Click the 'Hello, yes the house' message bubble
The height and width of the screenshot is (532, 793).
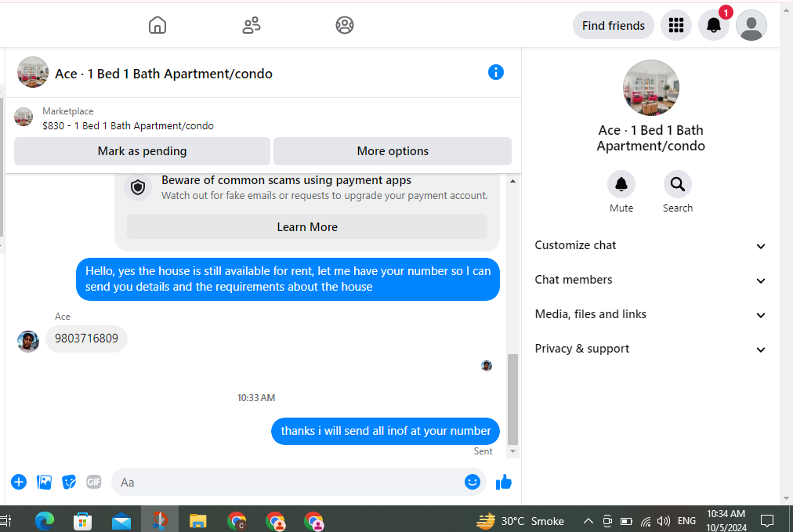click(x=288, y=279)
